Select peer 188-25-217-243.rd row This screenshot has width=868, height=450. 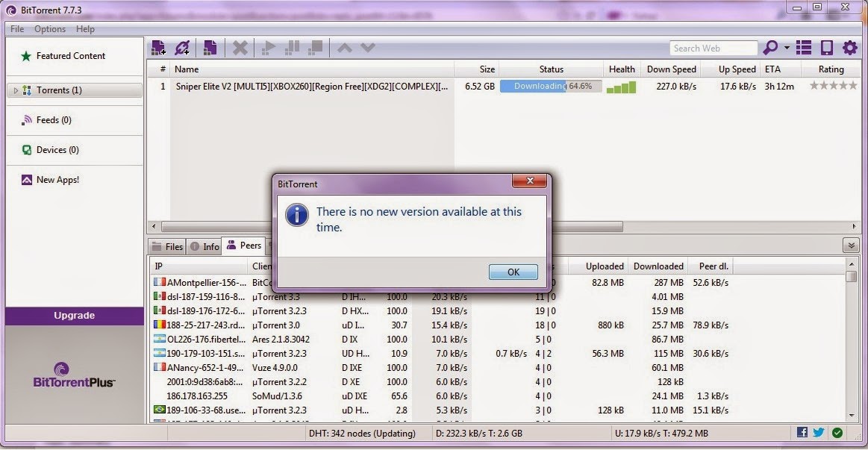(499, 325)
